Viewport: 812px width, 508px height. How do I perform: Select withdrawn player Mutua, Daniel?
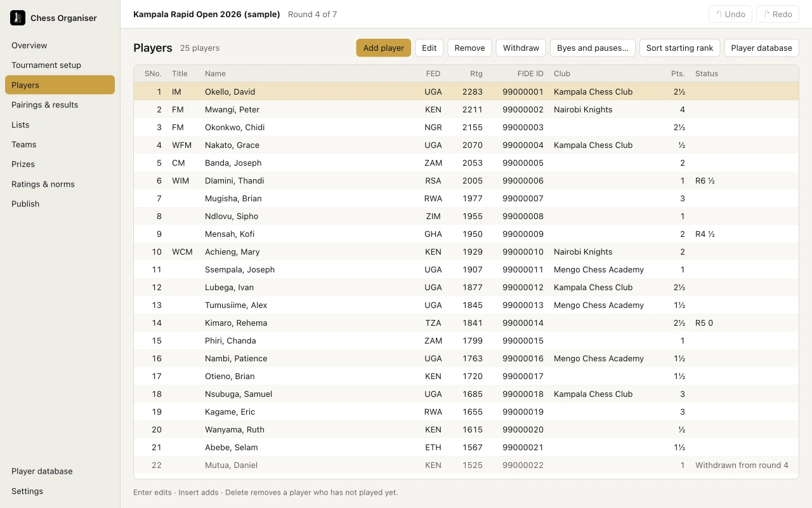click(x=466, y=465)
